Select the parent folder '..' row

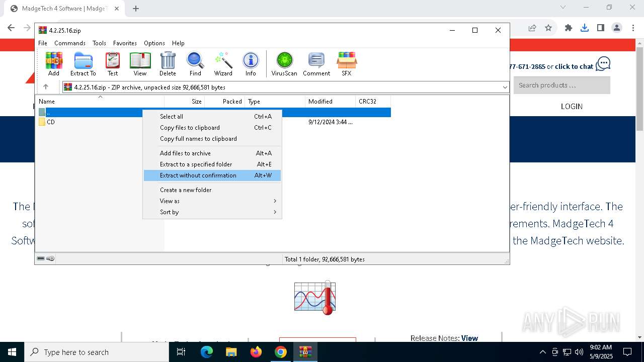pyautogui.click(x=213, y=113)
